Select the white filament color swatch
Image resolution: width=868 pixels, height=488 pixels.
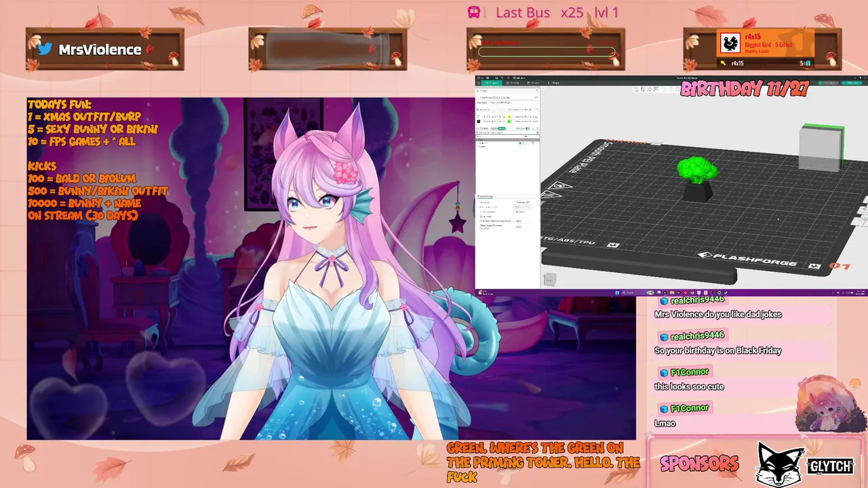pyautogui.click(x=479, y=117)
